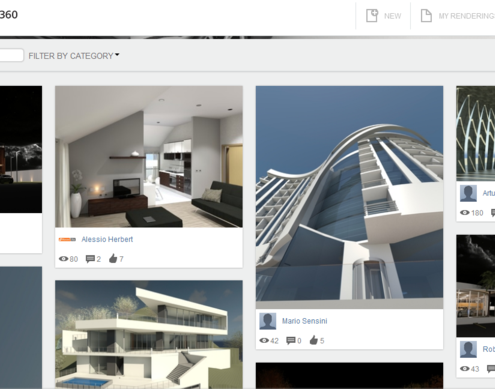
Task: Click the views eye icon showing 80
Action: coord(63,259)
